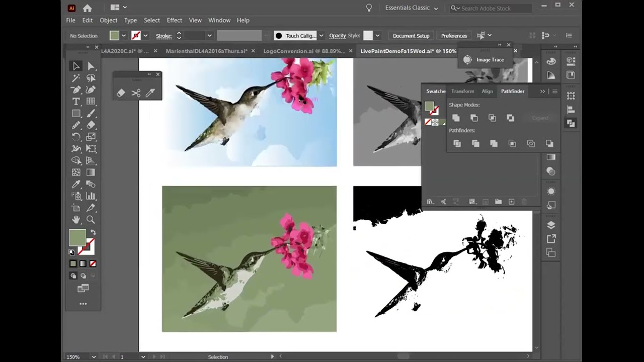
Task: Click the Preferences button
Action: coord(454,36)
